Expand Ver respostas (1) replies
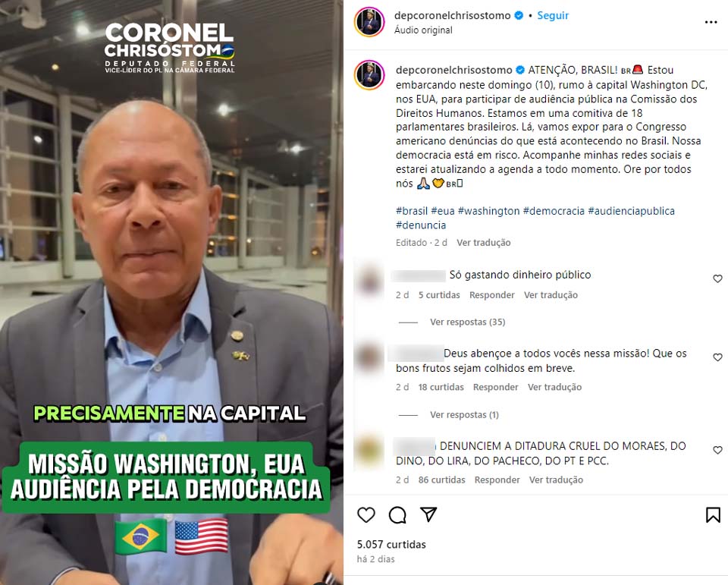 coord(464,414)
